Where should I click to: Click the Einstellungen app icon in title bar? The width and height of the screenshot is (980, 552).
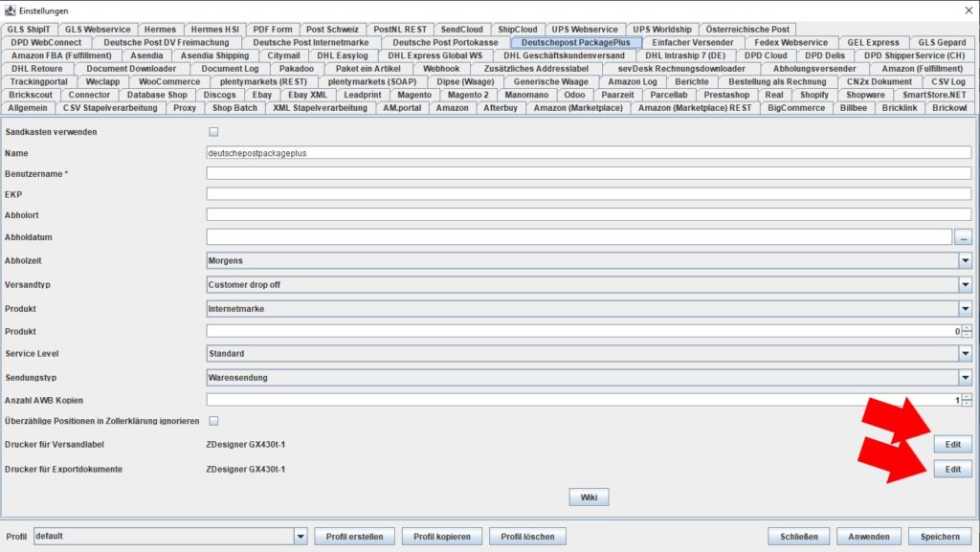pyautogui.click(x=10, y=11)
